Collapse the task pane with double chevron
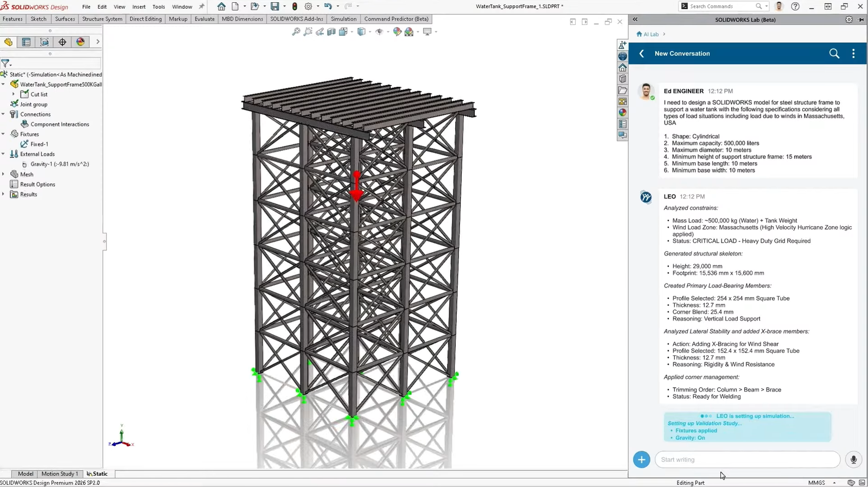 pyautogui.click(x=635, y=20)
